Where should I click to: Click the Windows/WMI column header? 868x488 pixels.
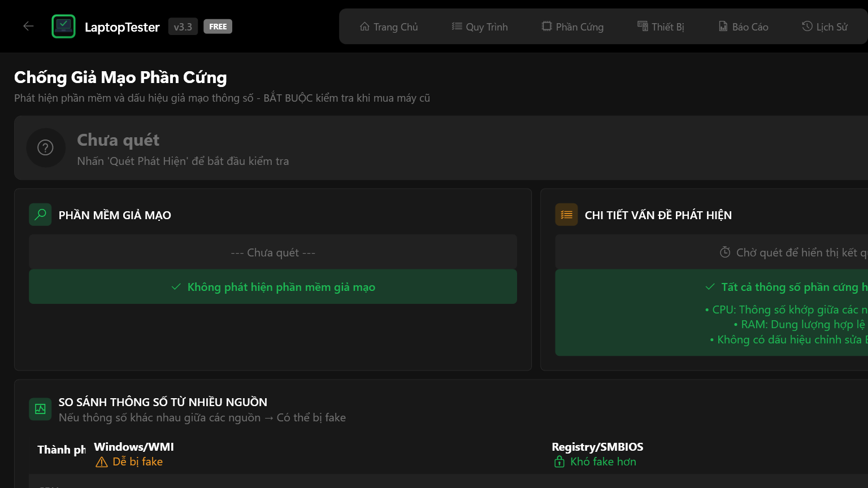tap(134, 447)
